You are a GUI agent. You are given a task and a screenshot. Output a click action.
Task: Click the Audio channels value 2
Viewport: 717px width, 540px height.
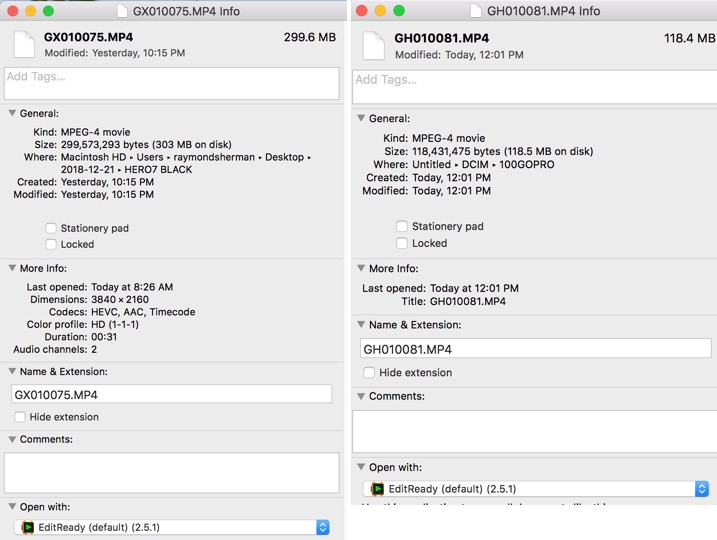pos(94,349)
